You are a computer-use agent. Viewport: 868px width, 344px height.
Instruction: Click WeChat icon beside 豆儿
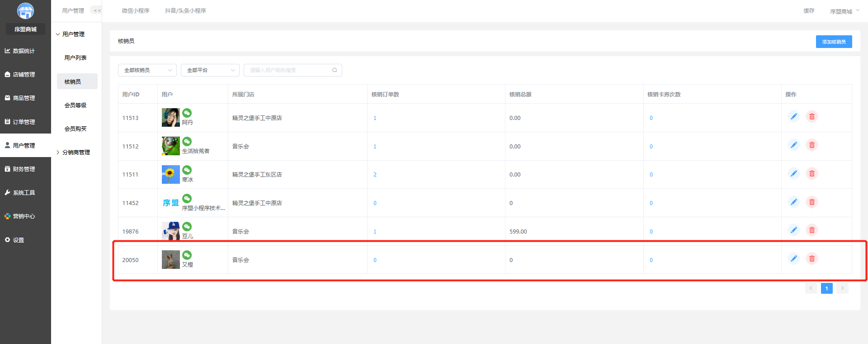point(187,227)
